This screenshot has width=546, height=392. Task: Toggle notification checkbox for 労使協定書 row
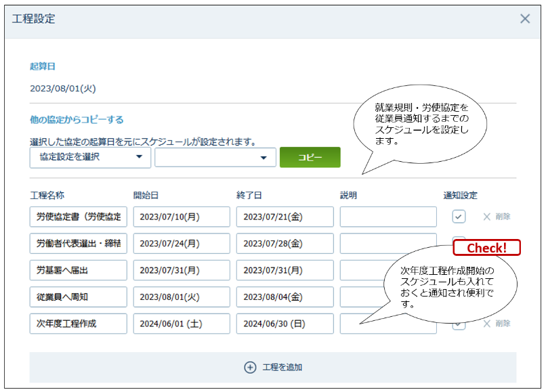(459, 217)
